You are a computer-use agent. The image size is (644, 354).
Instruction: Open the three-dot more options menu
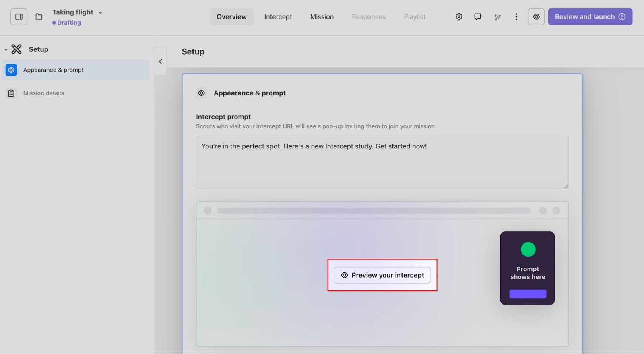click(516, 17)
